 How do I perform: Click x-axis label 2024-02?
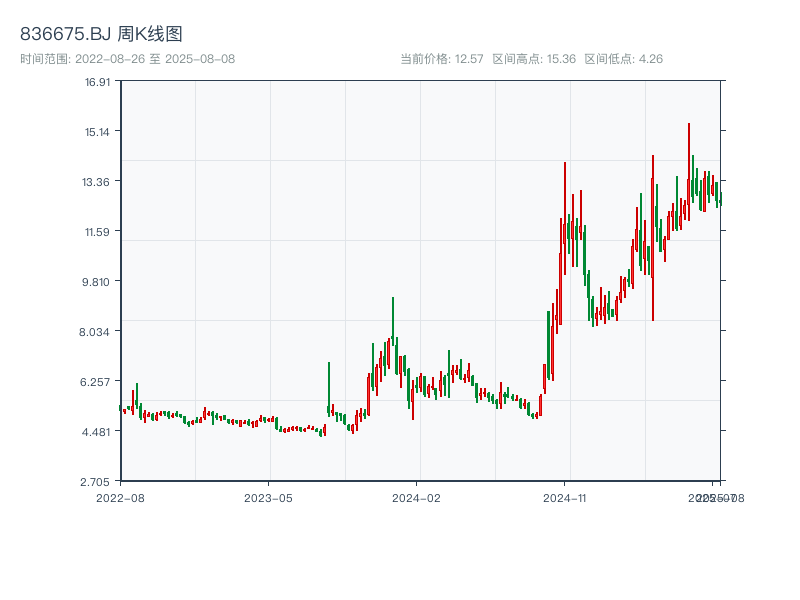point(416,498)
